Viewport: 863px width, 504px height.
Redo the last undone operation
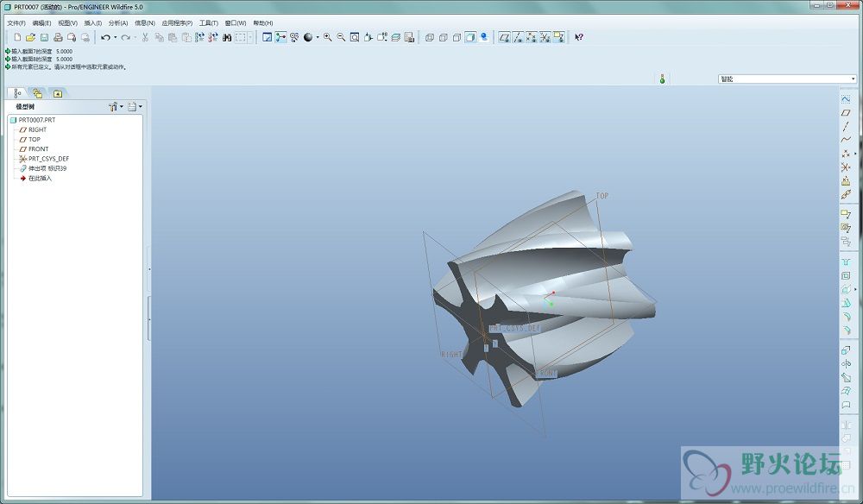click(x=125, y=37)
